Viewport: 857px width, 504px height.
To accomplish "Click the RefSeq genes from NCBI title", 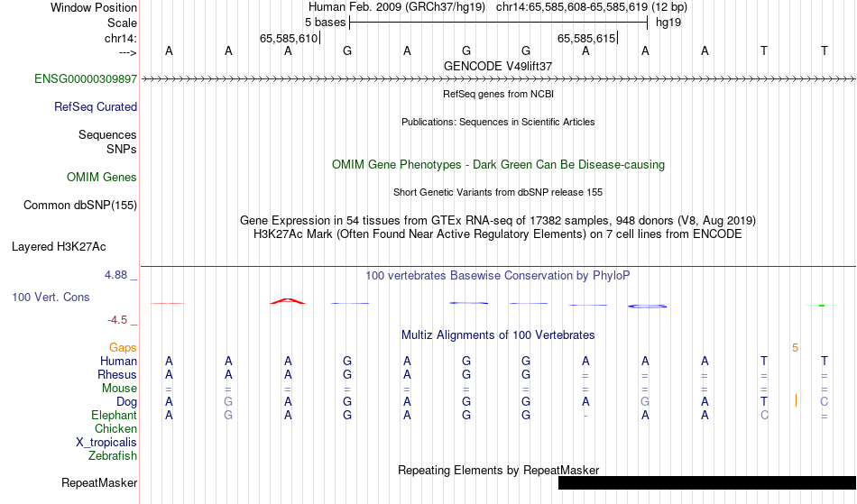I will (499, 94).
